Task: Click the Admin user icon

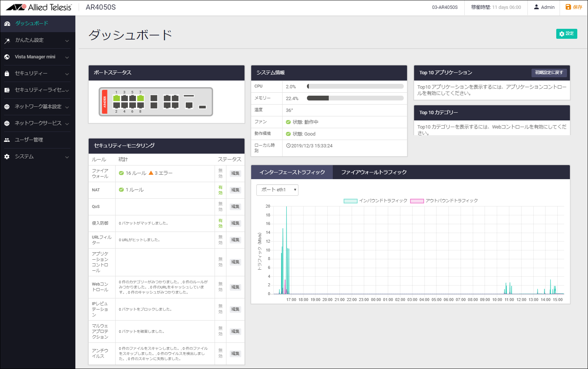Action: point(536,7)
